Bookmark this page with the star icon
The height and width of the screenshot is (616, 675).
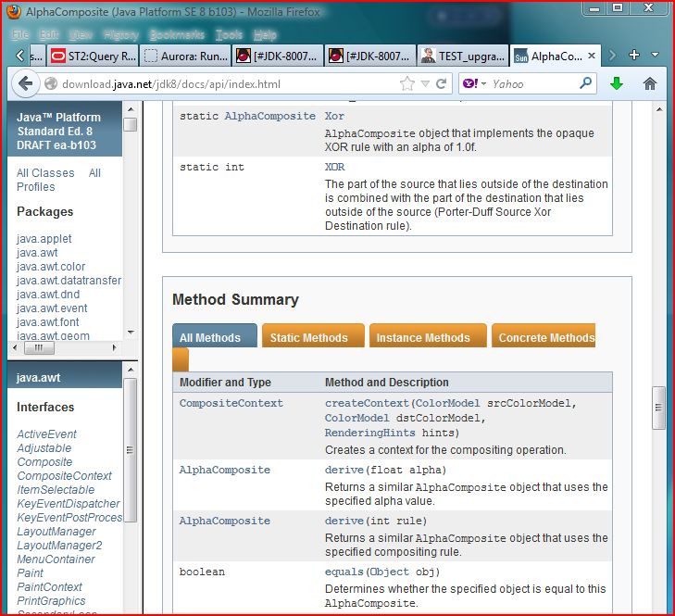[x=407, y=83]
